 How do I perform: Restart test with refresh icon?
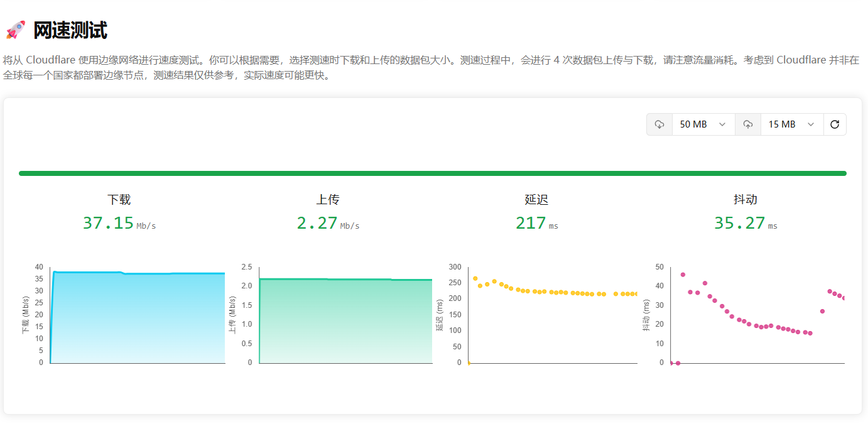pos(835,124)
